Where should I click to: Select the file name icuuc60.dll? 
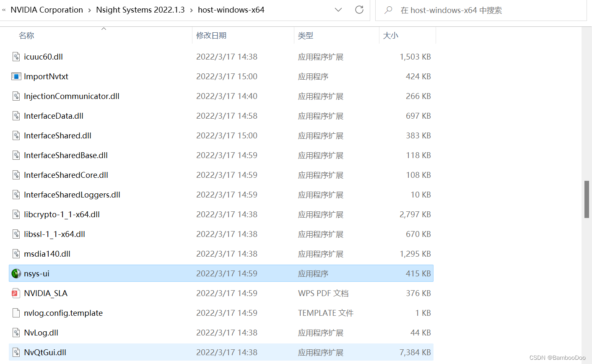(43, 57)
